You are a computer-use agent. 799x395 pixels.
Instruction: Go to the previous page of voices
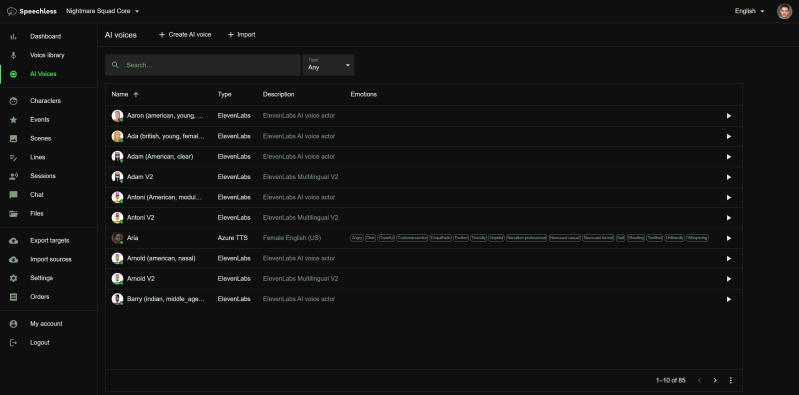[699, 380]
